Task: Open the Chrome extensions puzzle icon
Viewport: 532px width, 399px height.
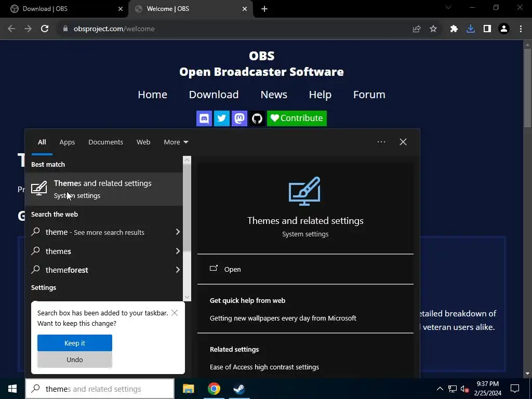Action: 454,29
